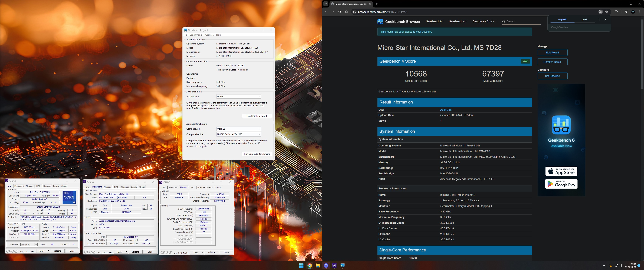This screenshot has width=644, height=270.
Task: Open Chrome extensions puzzle icon
Action: click(x=616, y=12)
